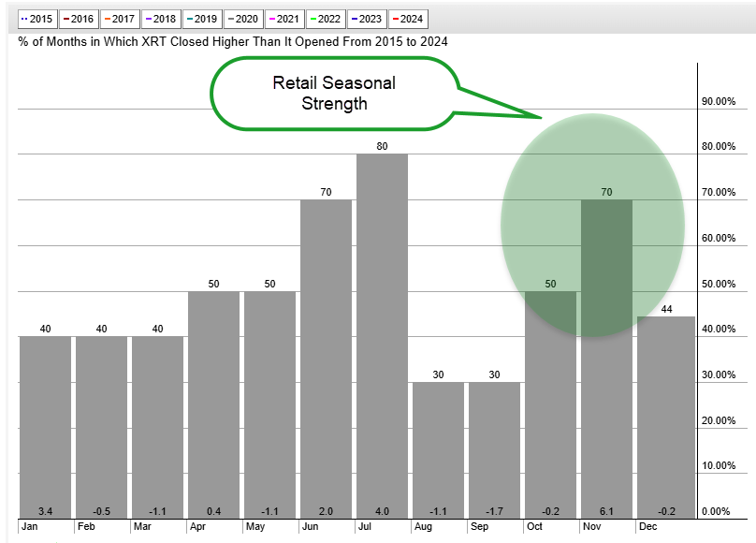Screen dimensions: 756x543
Task: Click the 90.00% label on y-axis
Action: (720, 101)
